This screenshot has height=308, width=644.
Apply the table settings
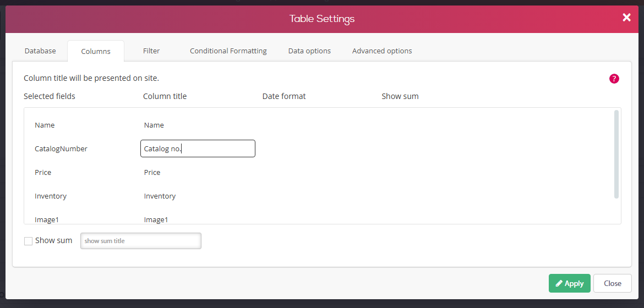569,283
